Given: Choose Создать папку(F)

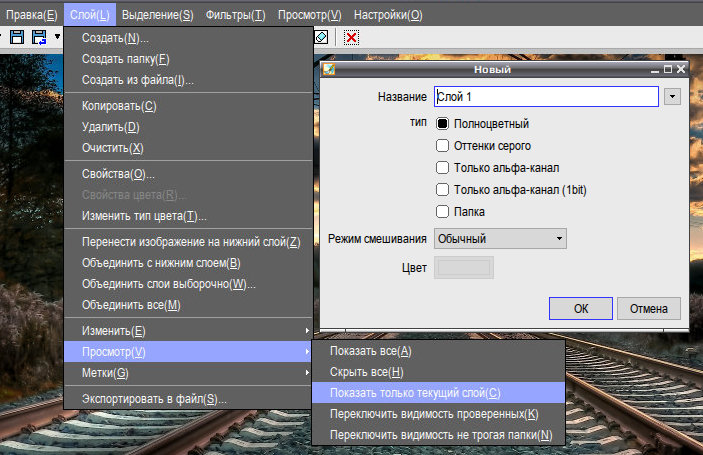Looking at the screenshot, I should 188,59.
